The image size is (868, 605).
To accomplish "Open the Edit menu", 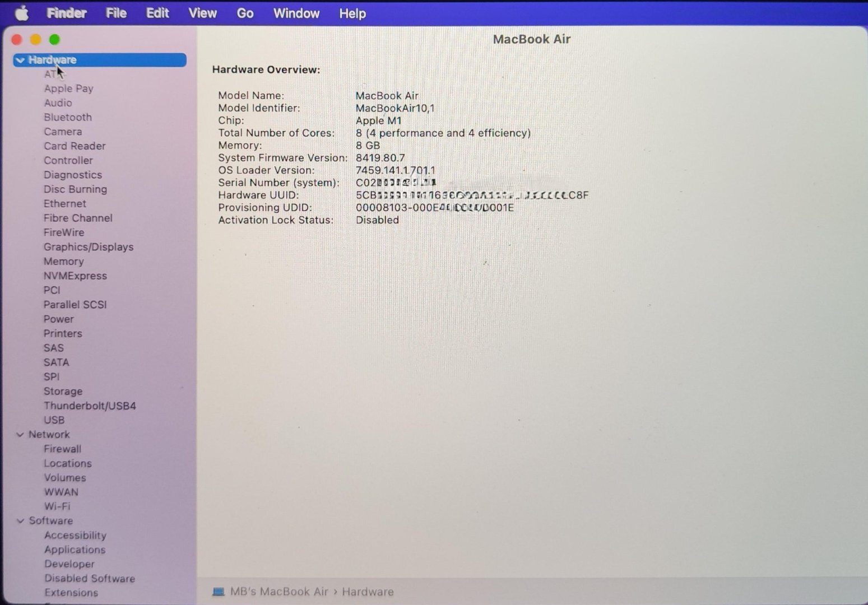I will (x=157, y=13).
